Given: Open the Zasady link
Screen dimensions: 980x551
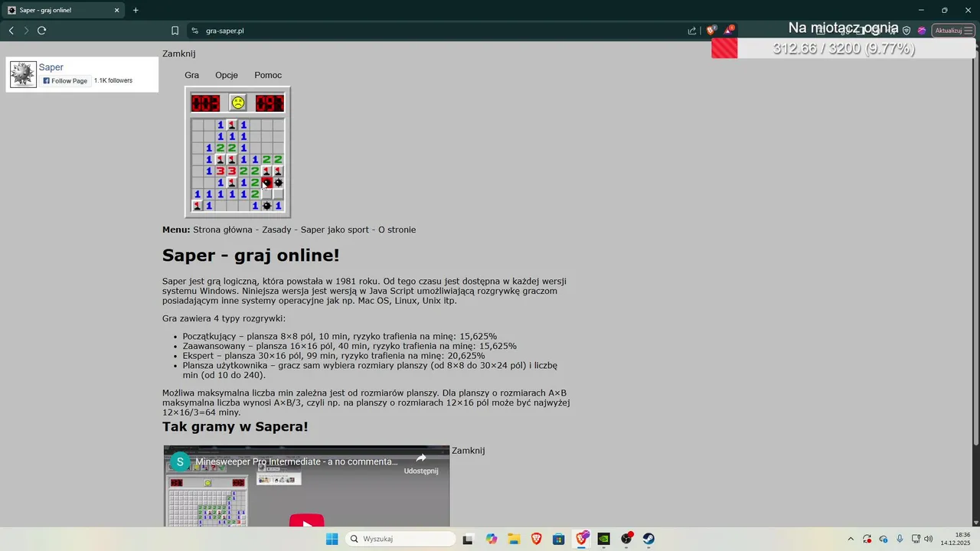Looking at the screenshot, I should pyautogui.click(x=276, y=230).
